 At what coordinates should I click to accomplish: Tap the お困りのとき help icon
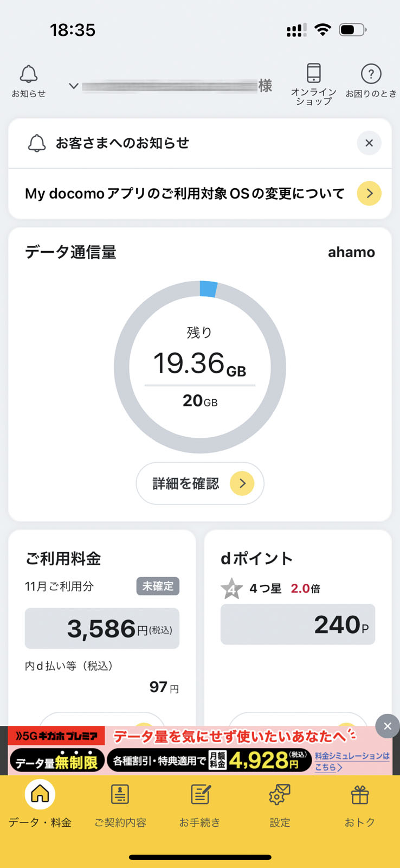click(371, 80)
